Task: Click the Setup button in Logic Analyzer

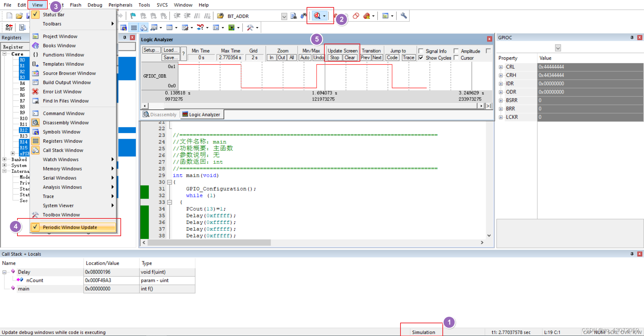Action: click(x=151, y=50)
